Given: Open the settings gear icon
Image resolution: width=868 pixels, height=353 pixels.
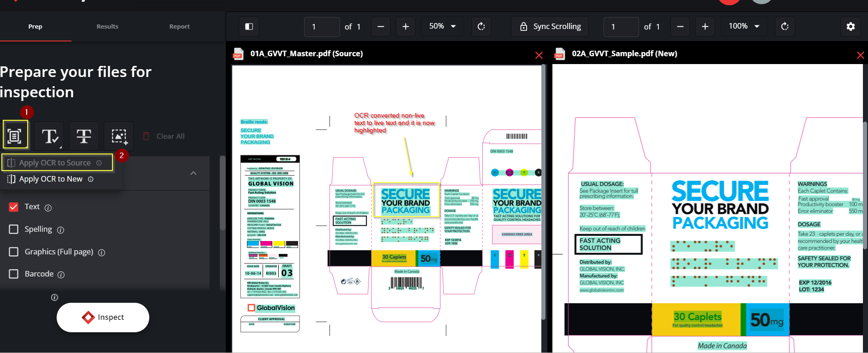Looking at the screenshot, I should (850, 27).
